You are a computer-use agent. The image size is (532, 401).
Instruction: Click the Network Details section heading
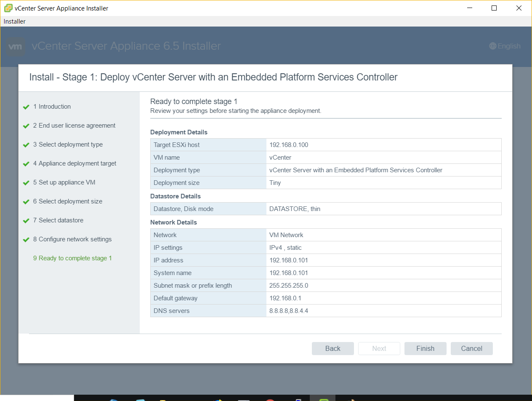point(173,222)
